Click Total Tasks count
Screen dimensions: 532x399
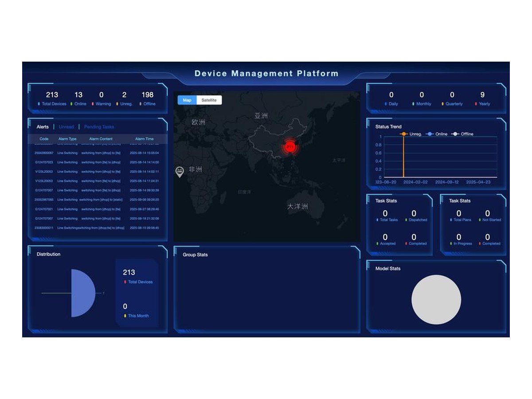[x=385, y=214]
